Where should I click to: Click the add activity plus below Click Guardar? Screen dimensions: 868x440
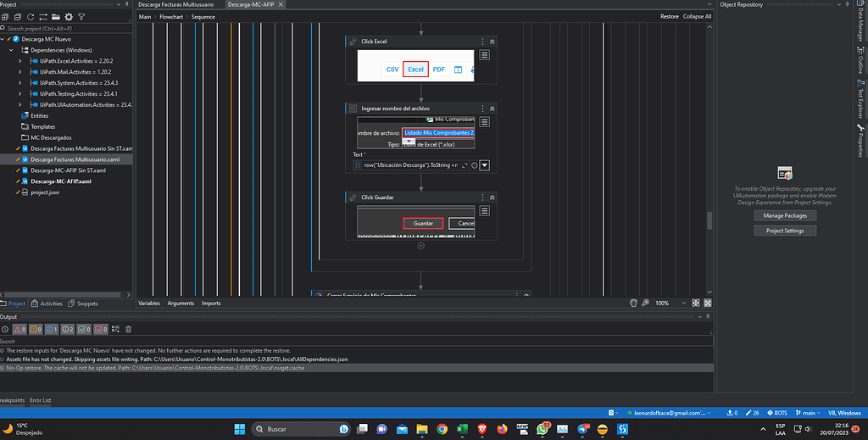coord(420,246)
